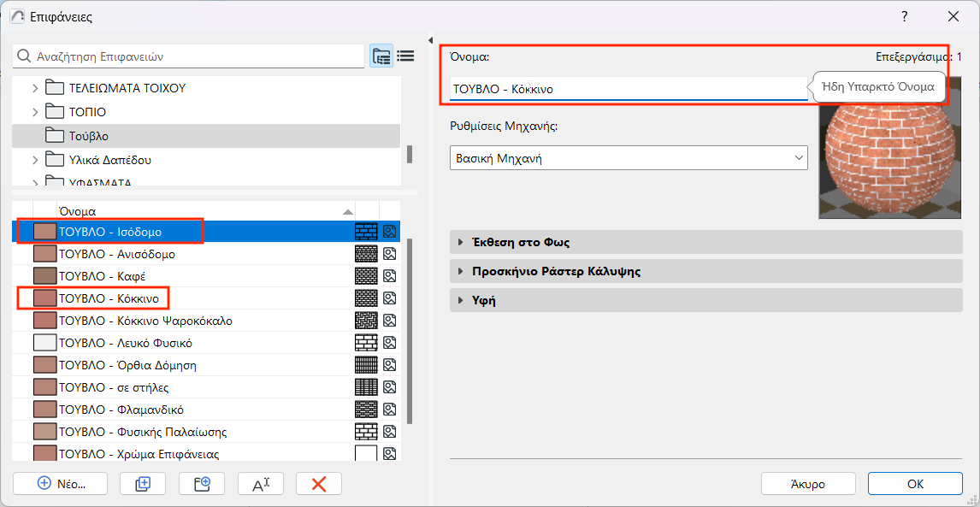Click the help question mark icon
This screenshot has width=980, height=507.
pos(905,17)
